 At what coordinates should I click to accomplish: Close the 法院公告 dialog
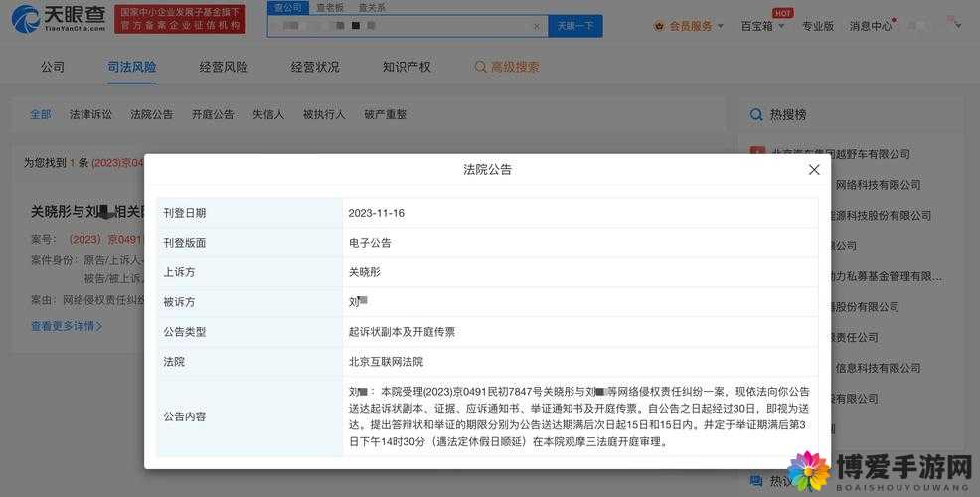click(x=814, y=169)
